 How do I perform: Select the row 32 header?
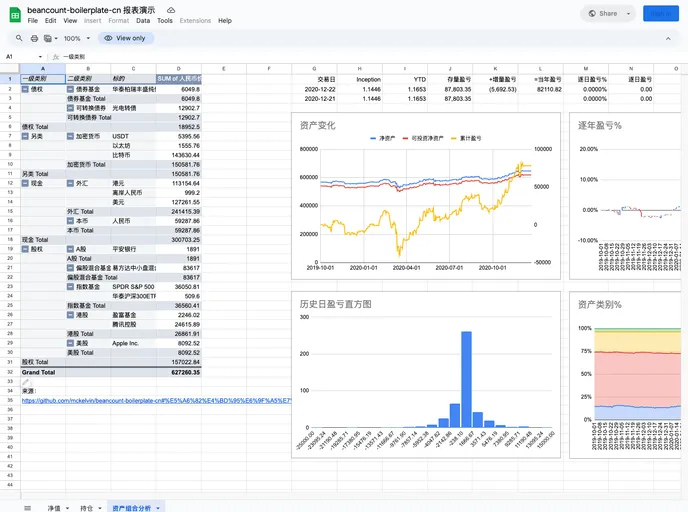tap(10, 372)
